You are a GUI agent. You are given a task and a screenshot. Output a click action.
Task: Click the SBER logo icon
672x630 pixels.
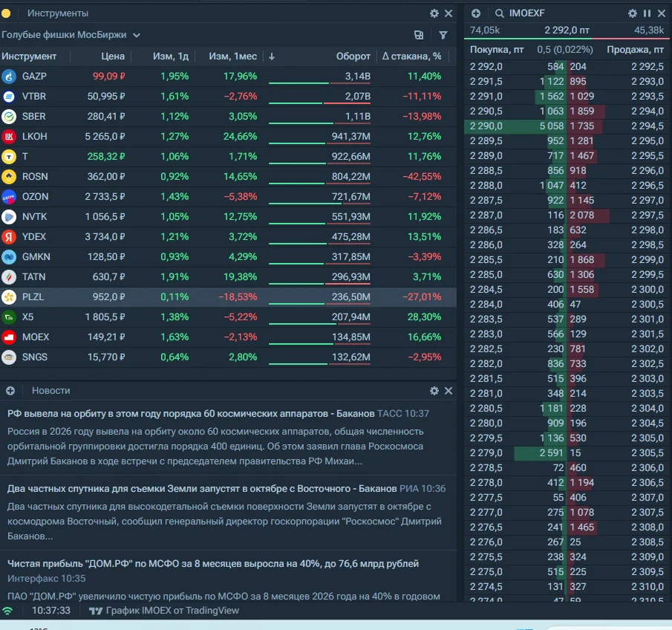pos(9,116)
